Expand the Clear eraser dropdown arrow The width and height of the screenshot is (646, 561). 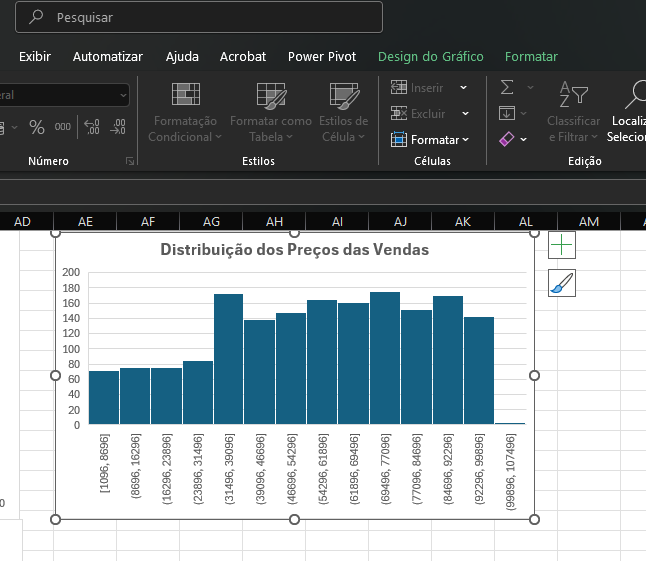[524, 140]
